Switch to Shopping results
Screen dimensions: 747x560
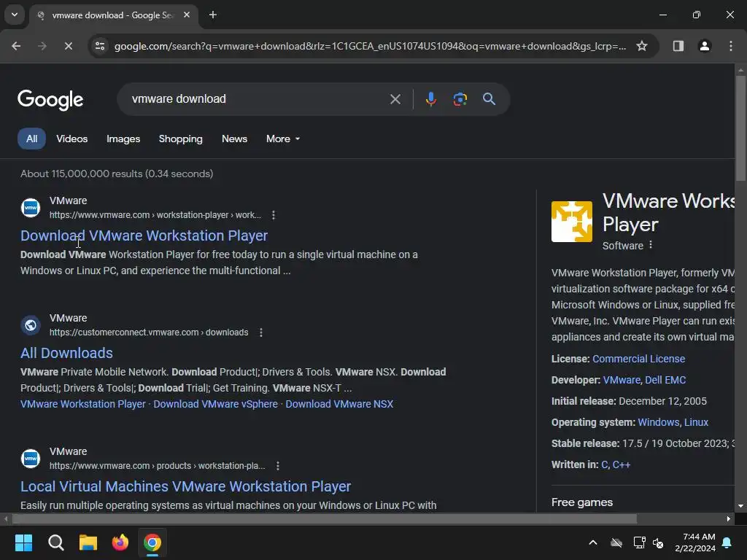[181, 139]
